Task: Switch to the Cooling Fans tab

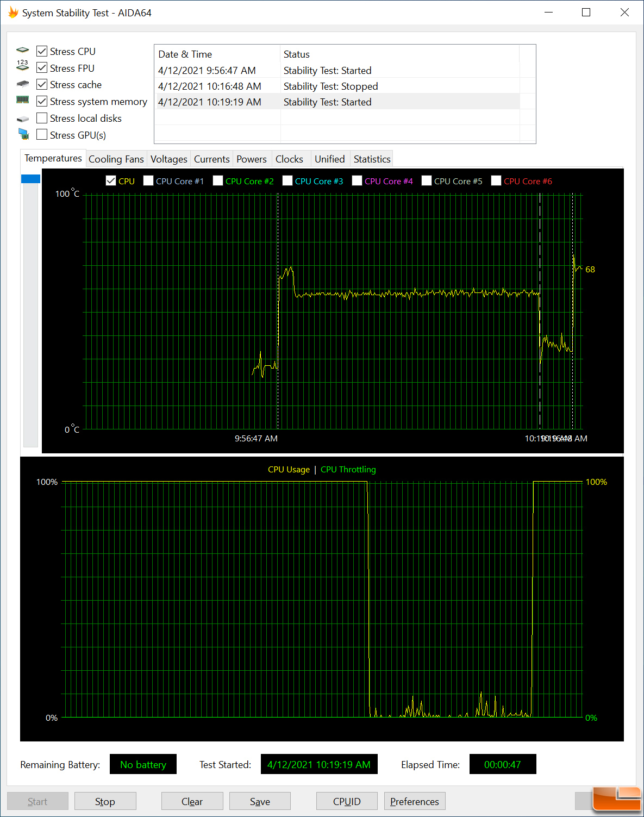Action: (116, 159)
